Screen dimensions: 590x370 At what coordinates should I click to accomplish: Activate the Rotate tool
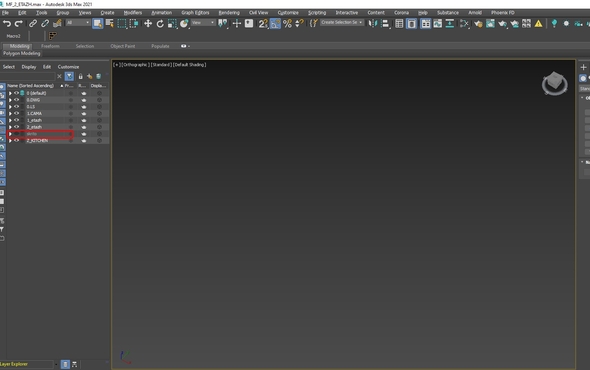click(x=160, y=23)
